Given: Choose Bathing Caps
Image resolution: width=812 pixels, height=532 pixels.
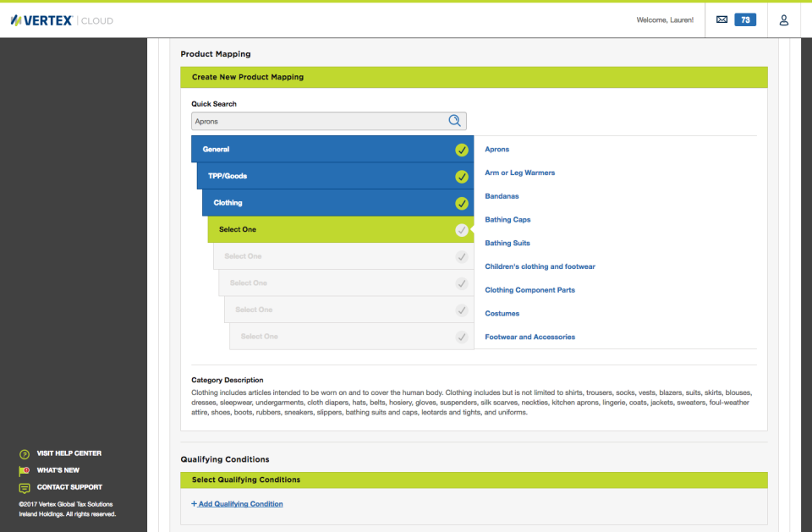Looking at the screenshot, I should pos(507,220).
